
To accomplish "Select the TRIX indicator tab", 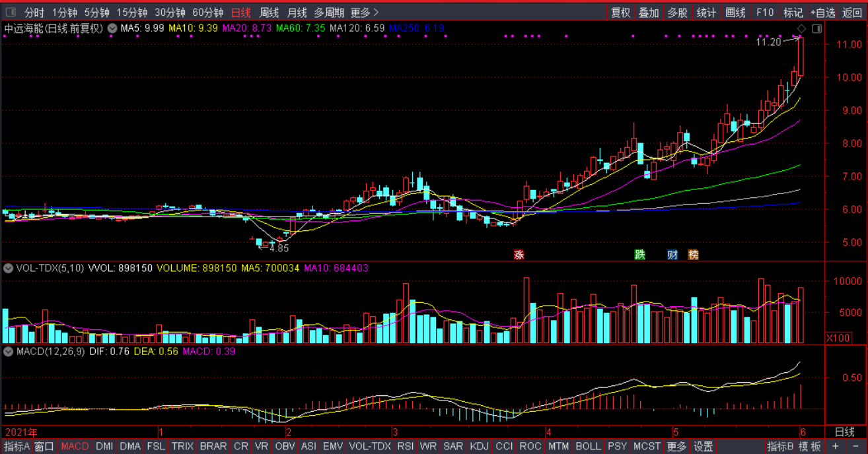I will click(x=182, y=447).
